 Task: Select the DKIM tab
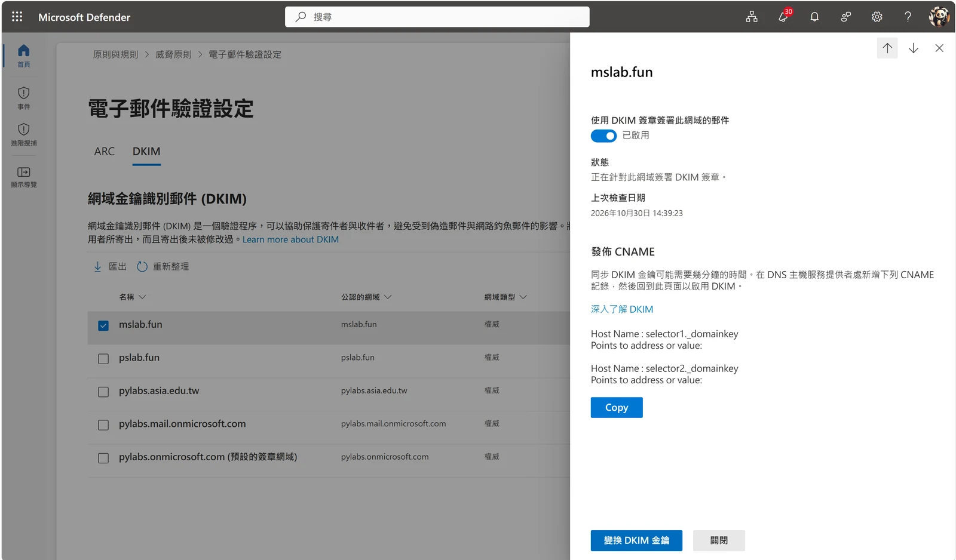[x=146, y=152]
